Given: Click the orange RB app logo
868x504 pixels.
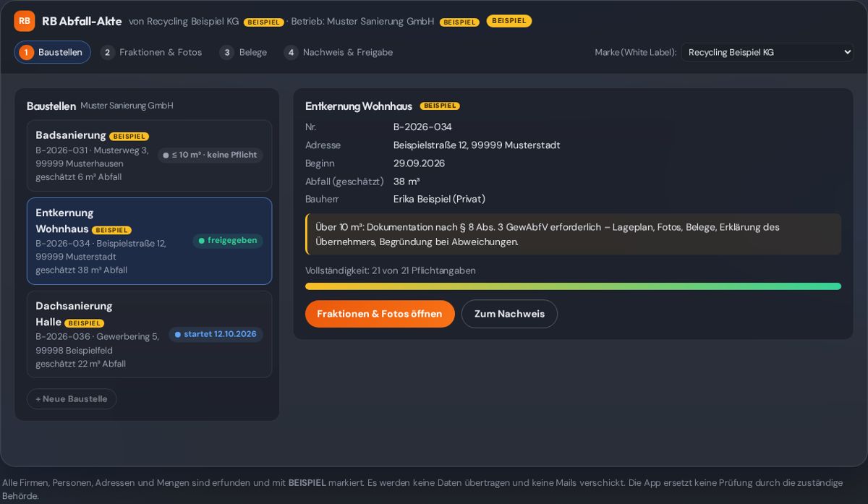Looking at the screenshot, I should pos(25,21).
